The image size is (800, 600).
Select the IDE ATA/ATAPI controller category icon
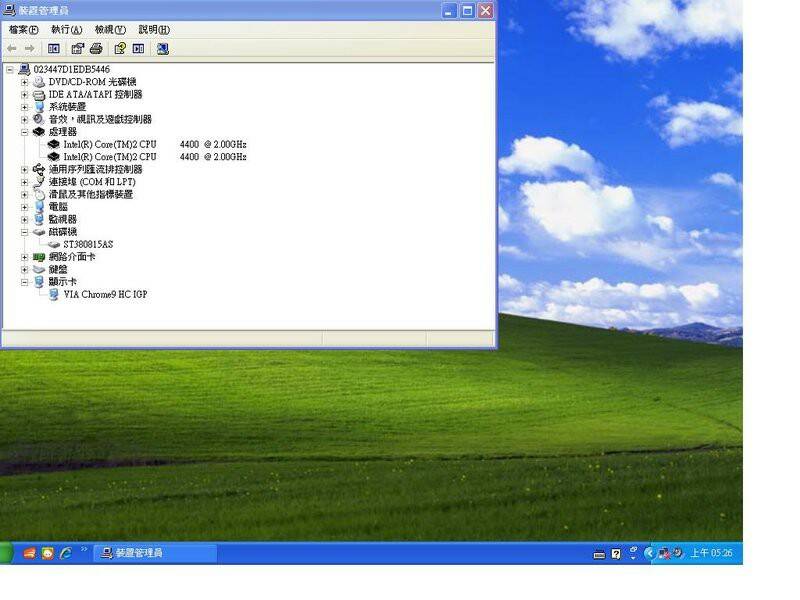coord(39,95)
